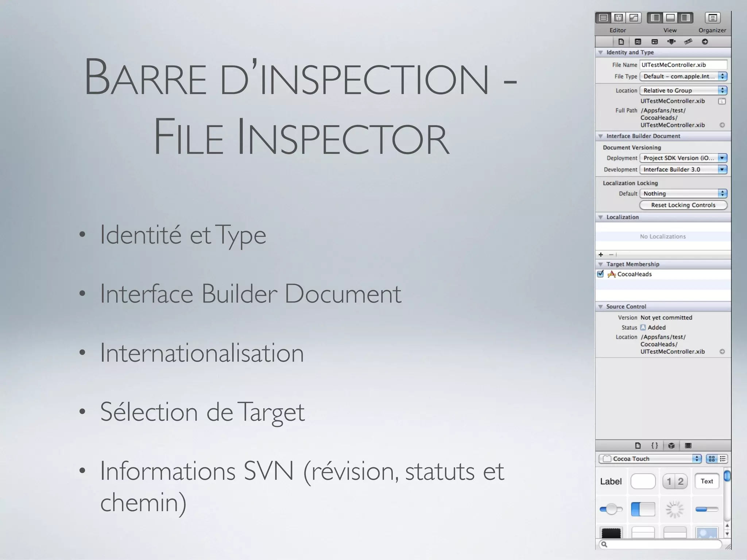Select the Round Rect Button object
Screen dimensions: 747x560
[x=643, y=482]
